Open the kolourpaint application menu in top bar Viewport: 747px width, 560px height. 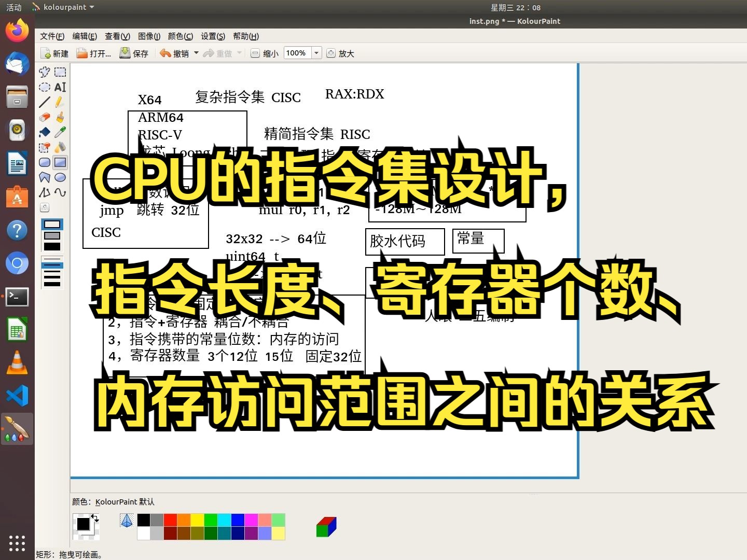coord(63,7)
